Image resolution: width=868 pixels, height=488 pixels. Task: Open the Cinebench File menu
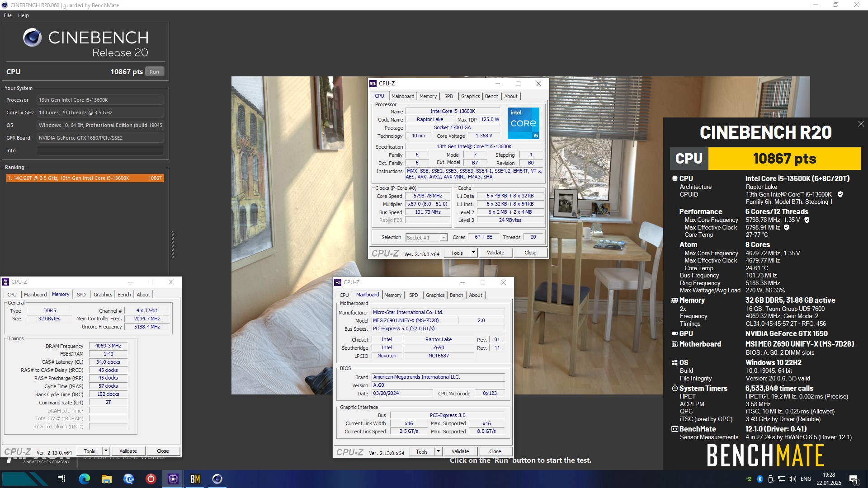(8, 15)
